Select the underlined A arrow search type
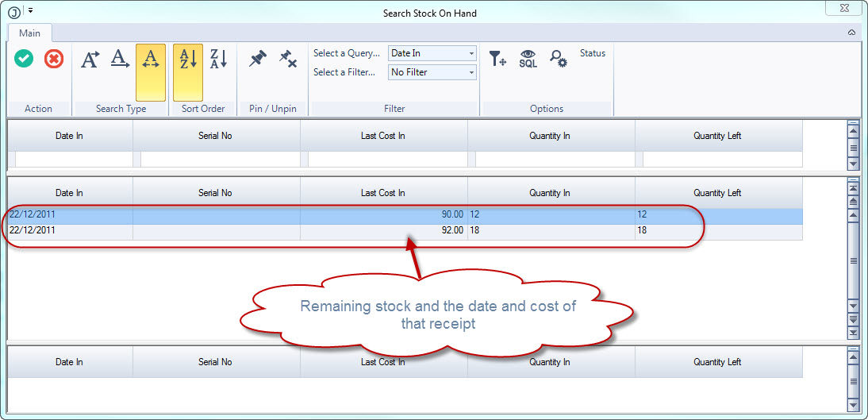 click(x=120, y=59)
